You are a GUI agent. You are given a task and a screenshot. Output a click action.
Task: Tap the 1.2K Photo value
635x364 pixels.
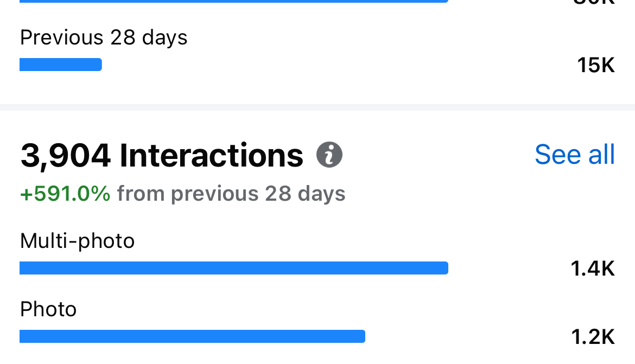point(593,337)
